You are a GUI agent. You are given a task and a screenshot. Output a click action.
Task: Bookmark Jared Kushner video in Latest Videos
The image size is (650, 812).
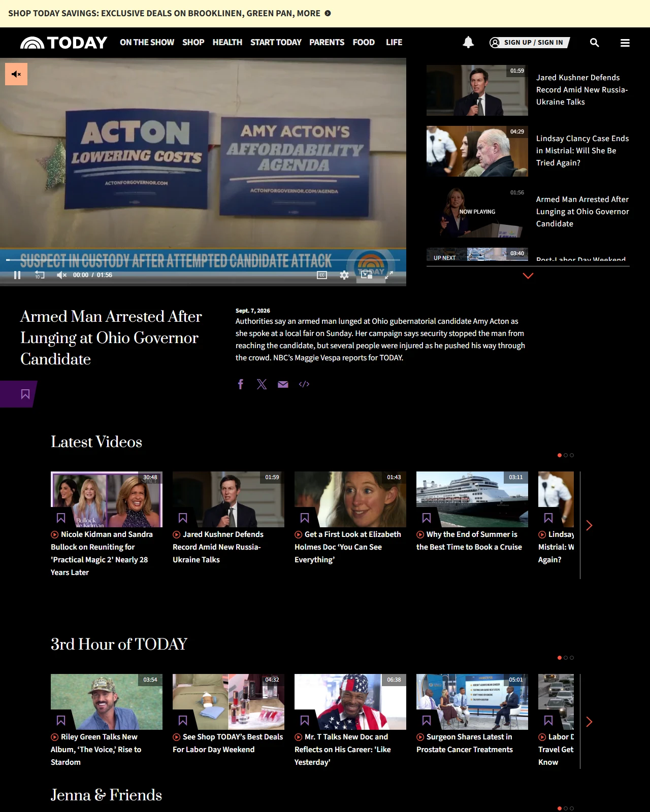[x=183, y=518]
